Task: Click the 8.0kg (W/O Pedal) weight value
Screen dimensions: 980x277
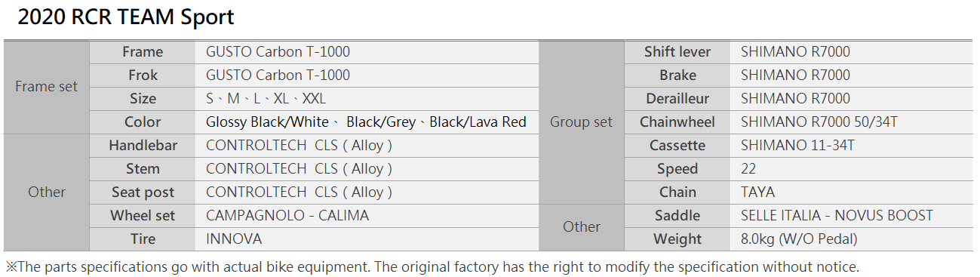Action: click(799, 239)
